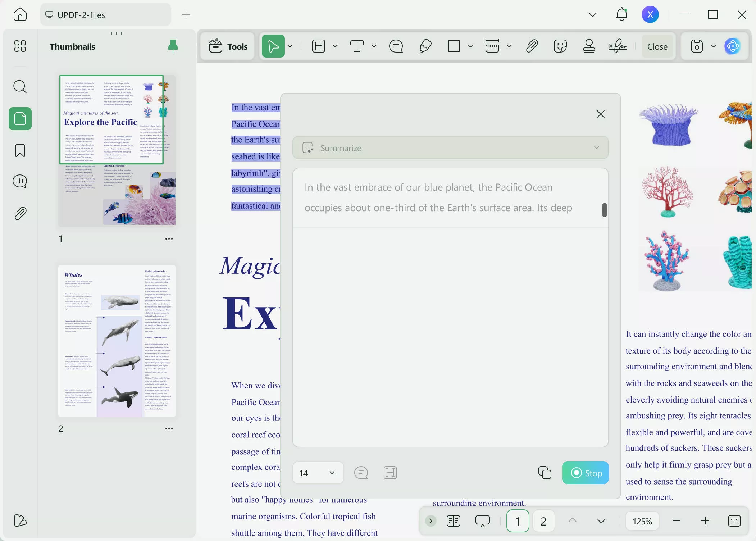The height and width of the screenshot is (541, 756).
Task: Toggle actual size 1:1 view
Action: point(734,521)
